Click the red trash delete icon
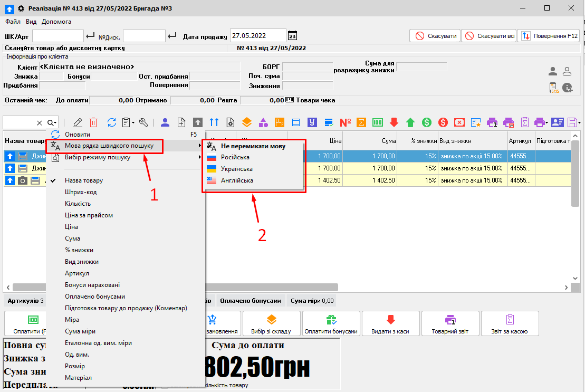 click(x=93, y=122)
